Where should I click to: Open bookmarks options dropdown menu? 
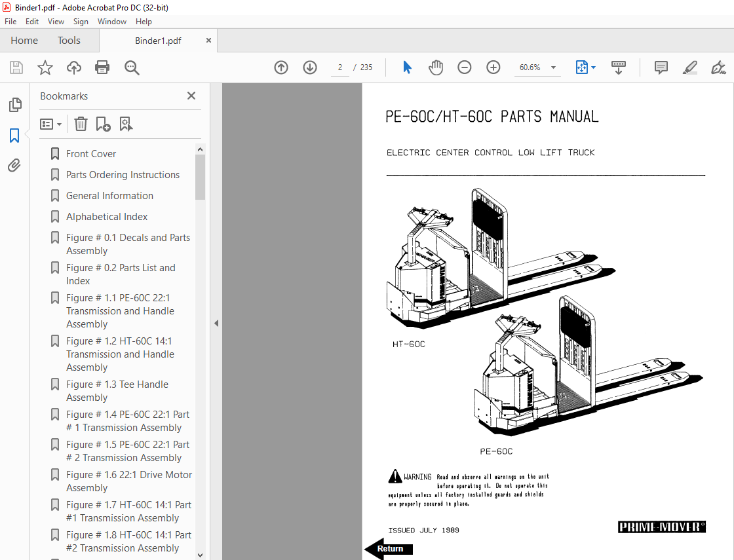tap(50, 124)
